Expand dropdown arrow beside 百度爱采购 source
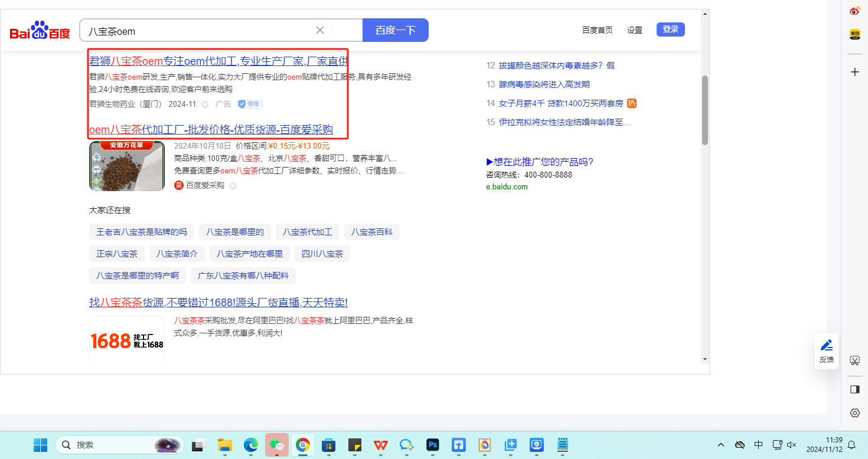 click(233, 186)
